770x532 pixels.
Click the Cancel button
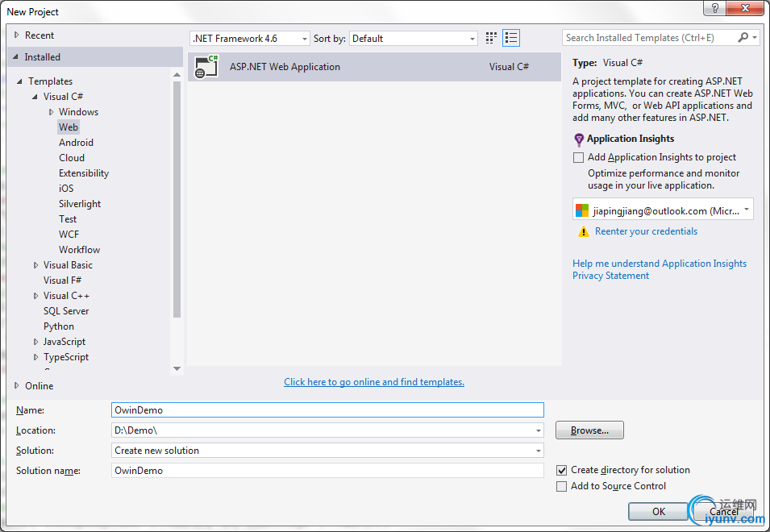724,511
